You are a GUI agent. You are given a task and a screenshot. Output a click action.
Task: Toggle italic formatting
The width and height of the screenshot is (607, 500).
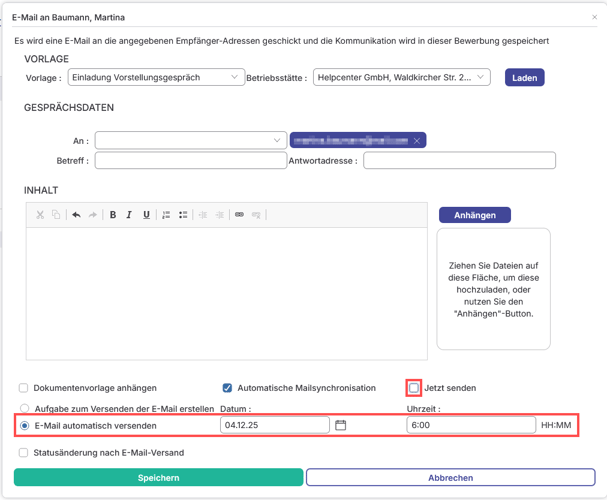coord(129,215)
